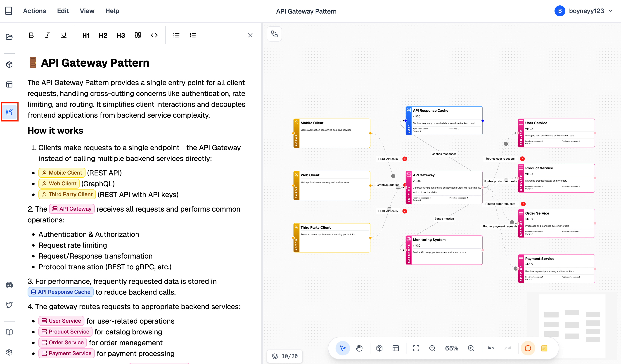Select the pointer tool in canvas toolbar
Screen dimensions: 621x364
tap(343, 348)
